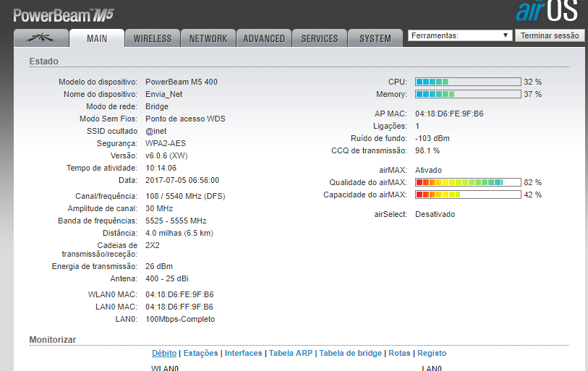Click the Memory percentage 37 %
The width and height of the screenshot is (588, 371).
pos(532,94)
